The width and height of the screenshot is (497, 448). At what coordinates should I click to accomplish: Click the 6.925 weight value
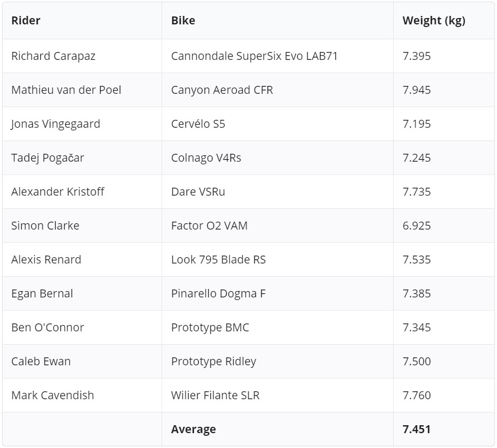pos(416,226)
